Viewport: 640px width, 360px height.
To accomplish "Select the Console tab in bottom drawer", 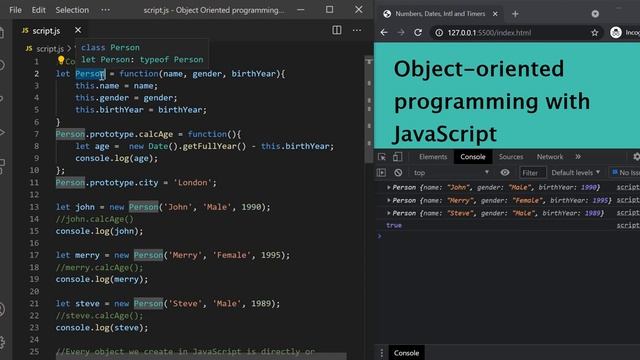I will (406, 353).
